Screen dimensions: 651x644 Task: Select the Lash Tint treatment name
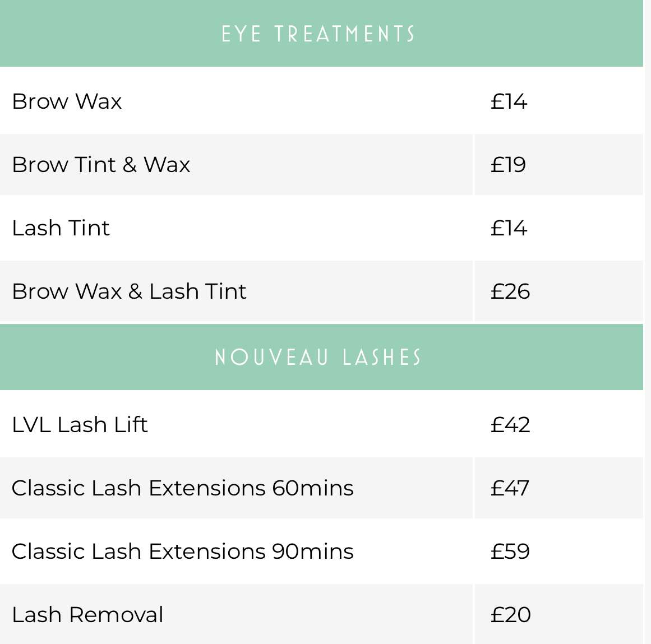(61, 228)
